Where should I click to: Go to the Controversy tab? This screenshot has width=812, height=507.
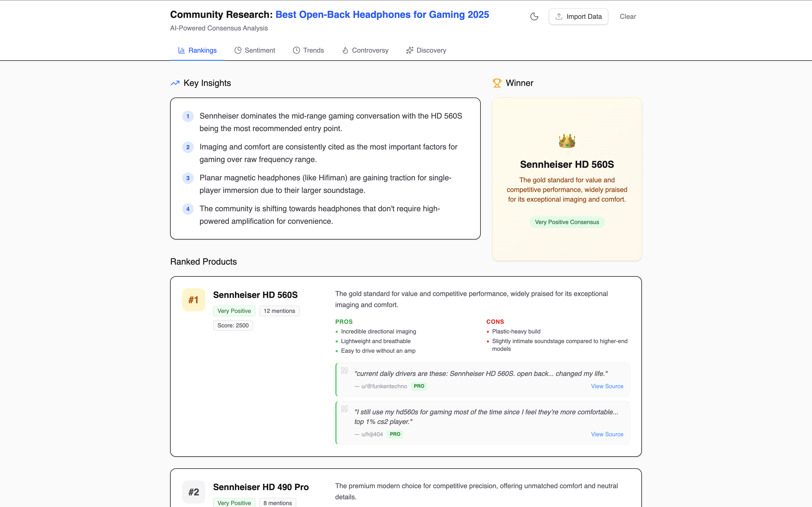pyautogui.click(x=365, y=50)
